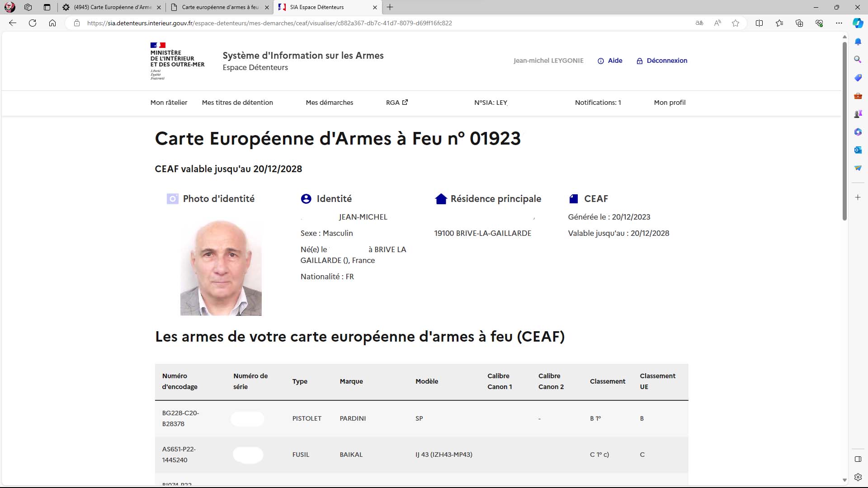
Task: Open split screen view
Action: point(759,23)
